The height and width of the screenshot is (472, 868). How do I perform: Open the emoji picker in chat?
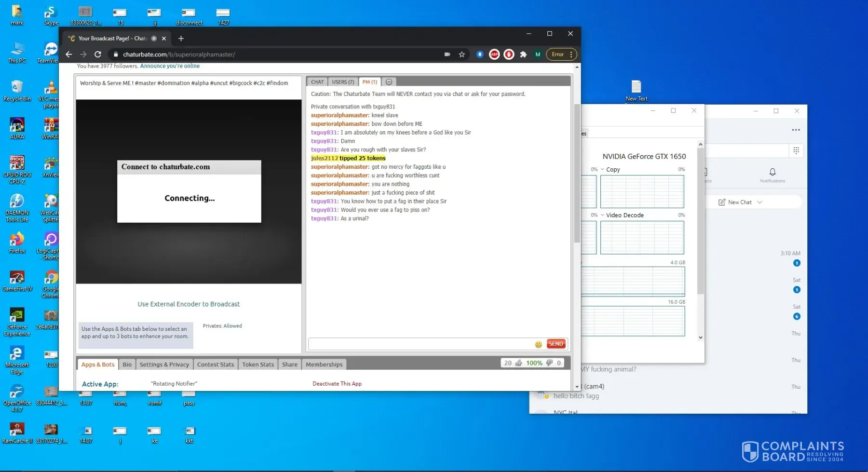538,344
